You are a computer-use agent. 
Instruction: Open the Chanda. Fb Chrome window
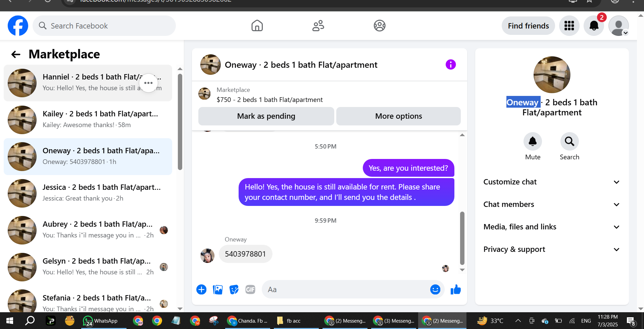(x=248, y=321)
